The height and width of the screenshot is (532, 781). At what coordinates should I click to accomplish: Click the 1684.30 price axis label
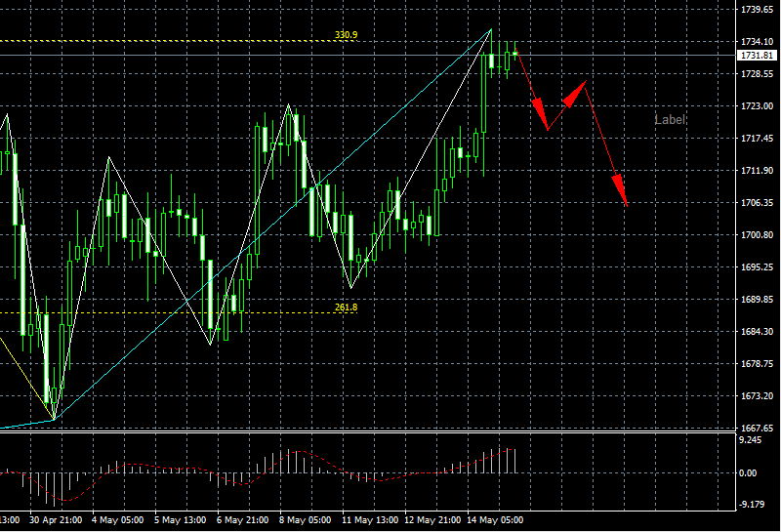point(758,331)
